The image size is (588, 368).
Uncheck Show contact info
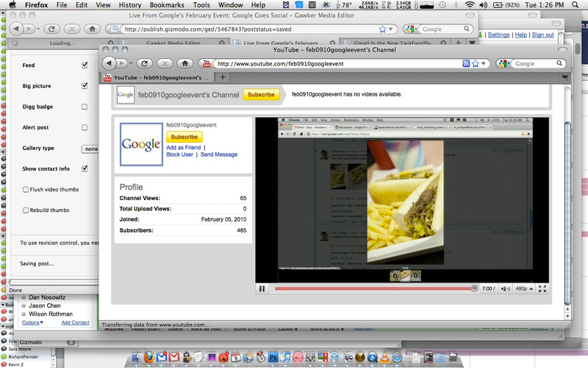click(x=85, y=169)
